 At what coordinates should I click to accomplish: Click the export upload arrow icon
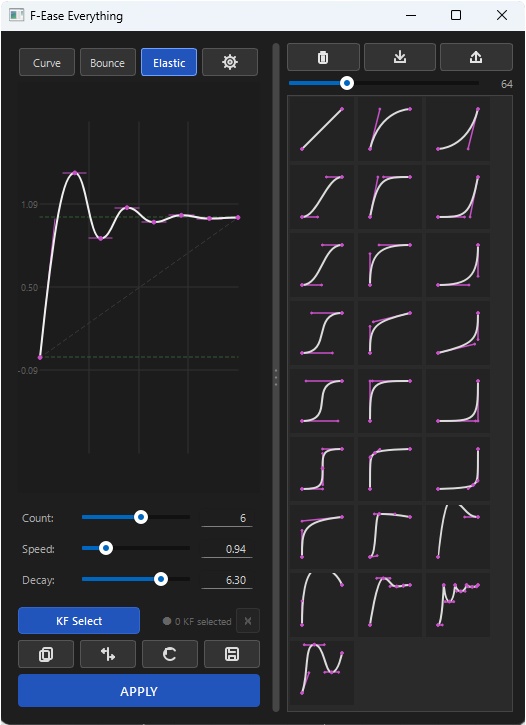coord(476,57)
